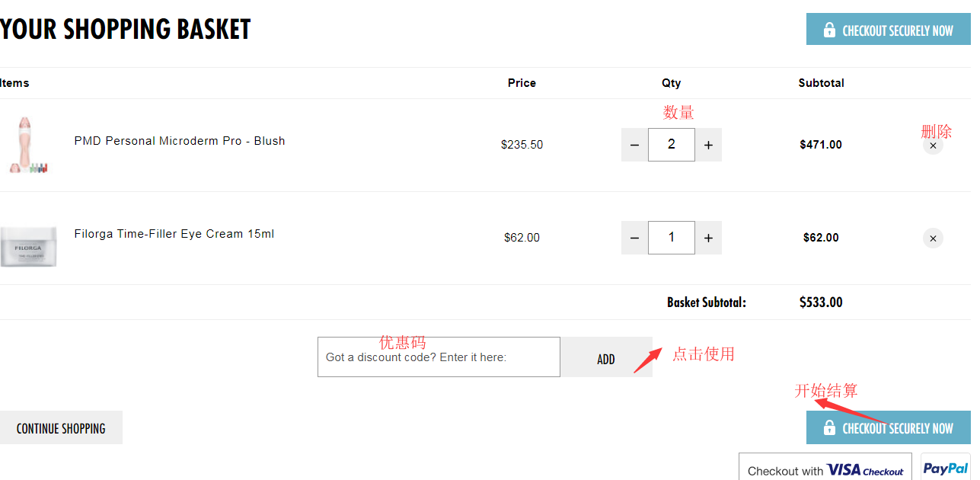Decrease quantity of PMD Personal Microderm Pro
Image resolution: width=980 pixels, height=480 pixels.
click(x=634, y=145)
